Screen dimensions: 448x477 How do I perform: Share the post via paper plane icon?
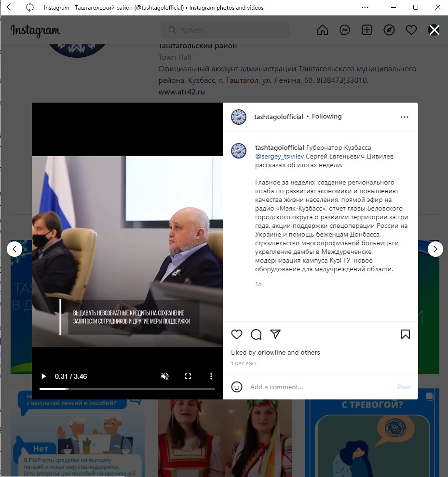[x=275, y=334]
